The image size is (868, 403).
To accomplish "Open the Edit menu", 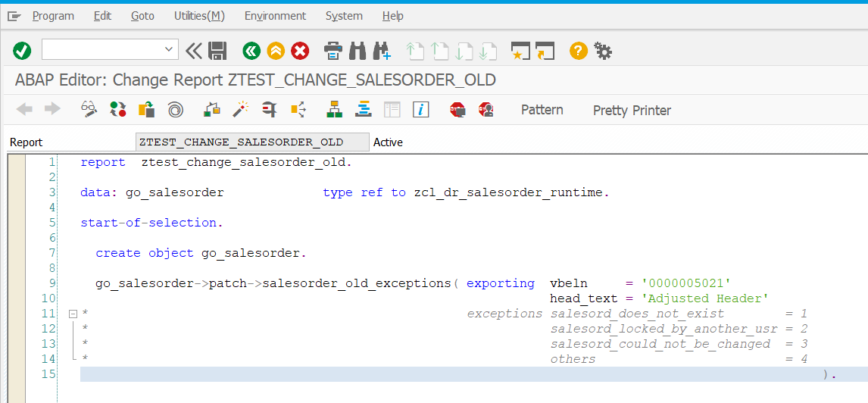I will 102,16.
